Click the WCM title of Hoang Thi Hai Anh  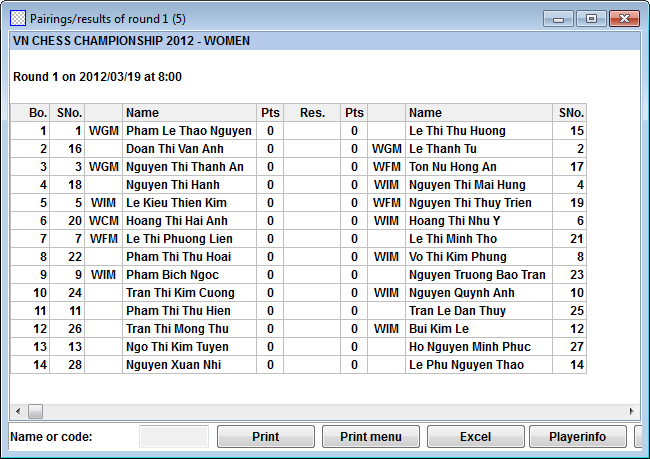(104, 221)
